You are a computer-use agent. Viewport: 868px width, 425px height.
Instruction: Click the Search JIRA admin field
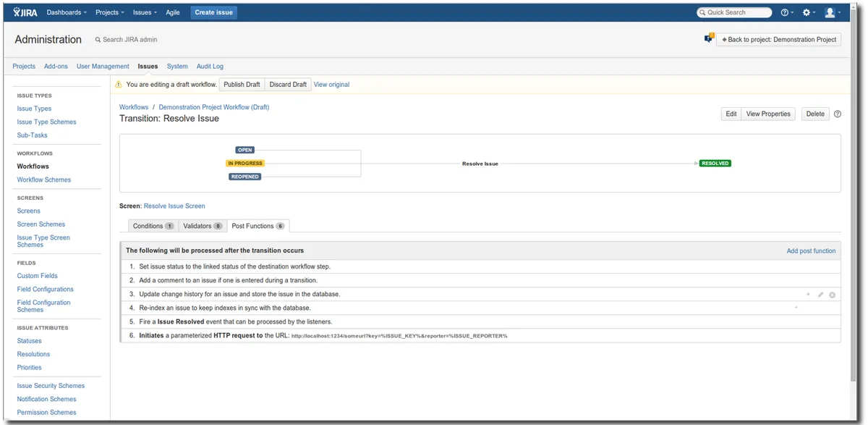click(129, 40)
